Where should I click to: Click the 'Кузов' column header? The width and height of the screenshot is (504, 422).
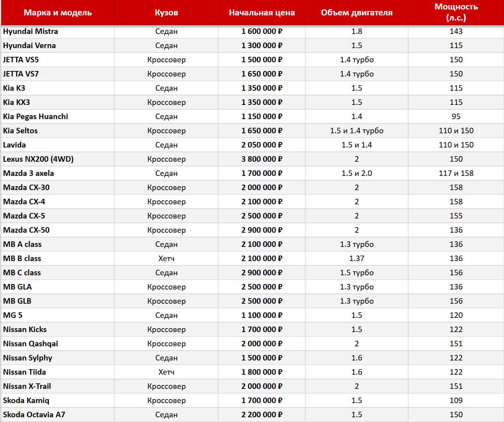click(x=166, y=13)
